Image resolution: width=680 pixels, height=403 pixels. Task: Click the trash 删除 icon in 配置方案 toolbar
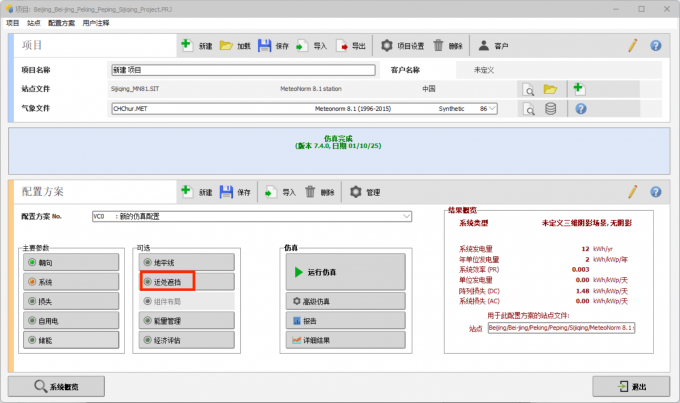[x=312, y=192]
